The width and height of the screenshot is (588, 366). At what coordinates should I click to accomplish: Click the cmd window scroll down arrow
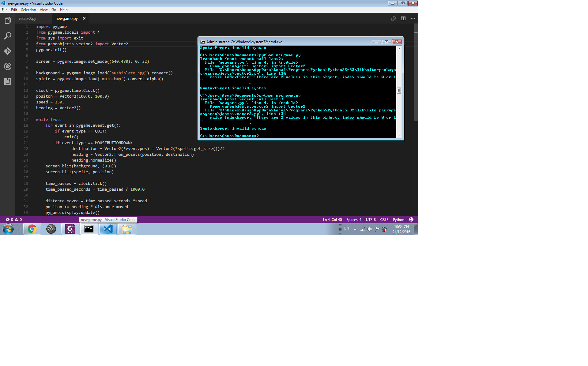tap(399, 135)
